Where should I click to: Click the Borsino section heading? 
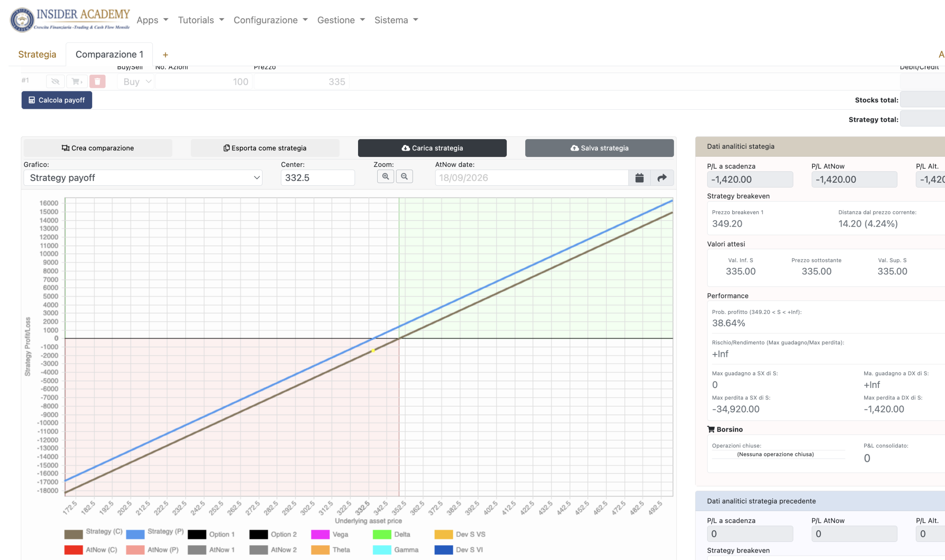(x=725, y=429)
